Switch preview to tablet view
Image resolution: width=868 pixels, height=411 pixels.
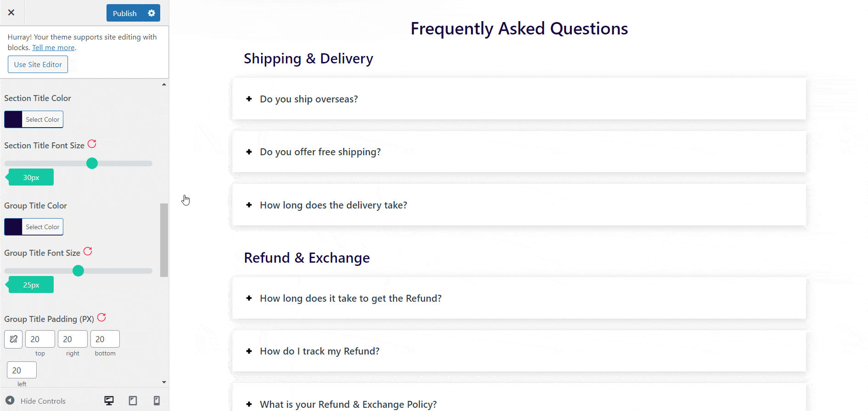click(x=133, y=400)
